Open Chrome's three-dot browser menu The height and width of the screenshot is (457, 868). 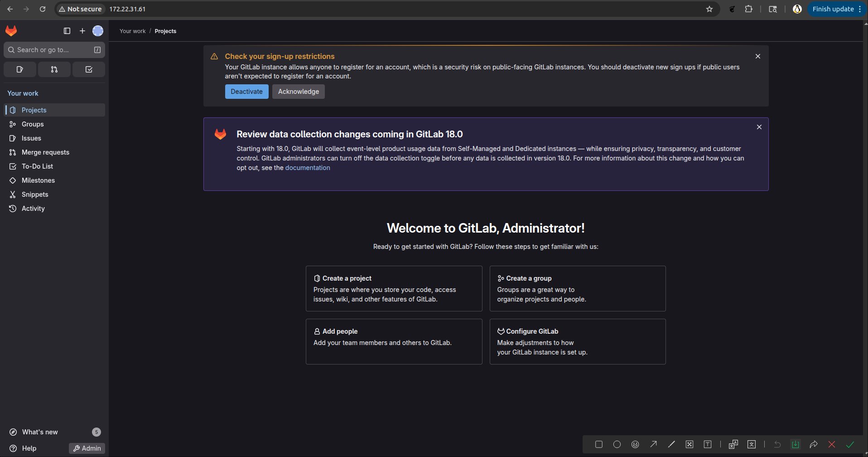coord(860,9)
